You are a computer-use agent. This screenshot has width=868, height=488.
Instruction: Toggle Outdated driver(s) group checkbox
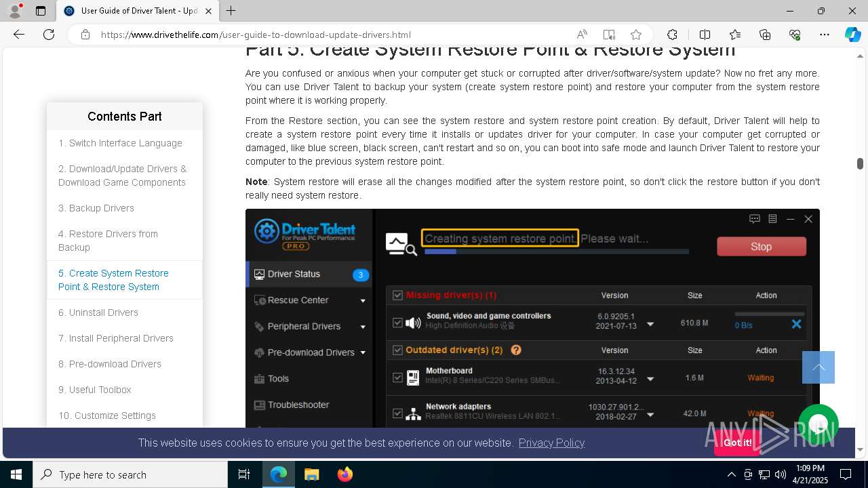397,350
